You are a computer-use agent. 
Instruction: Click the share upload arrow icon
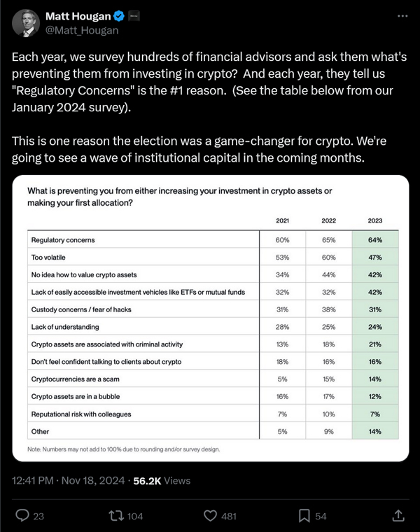tap(398, 516)
